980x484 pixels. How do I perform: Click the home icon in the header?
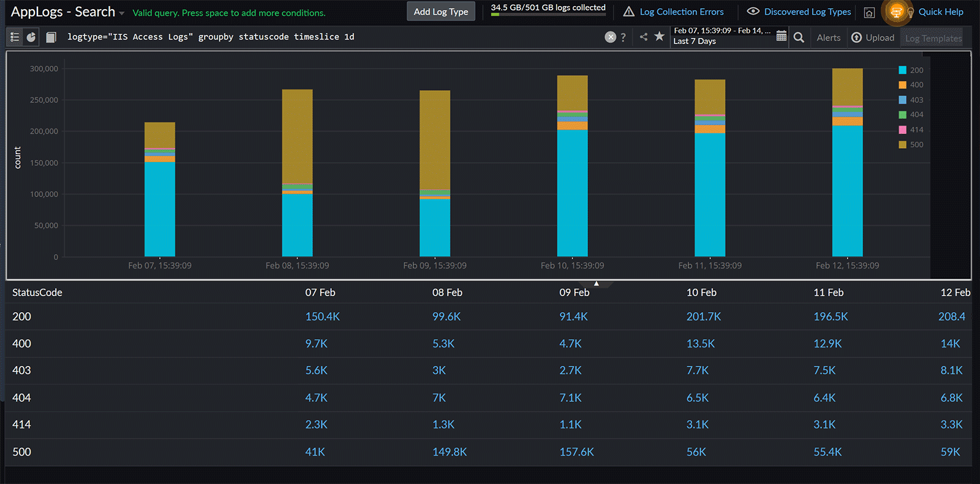click(869, 12)
